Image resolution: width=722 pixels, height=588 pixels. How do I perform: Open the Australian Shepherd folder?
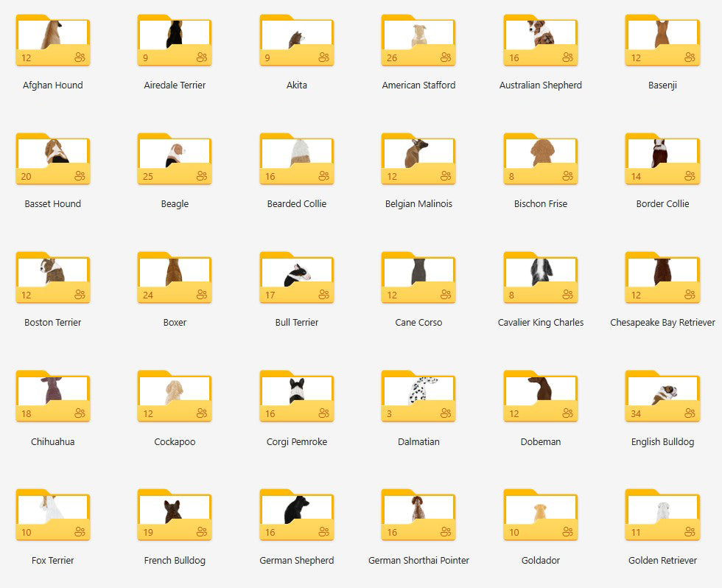coord(540,41)
